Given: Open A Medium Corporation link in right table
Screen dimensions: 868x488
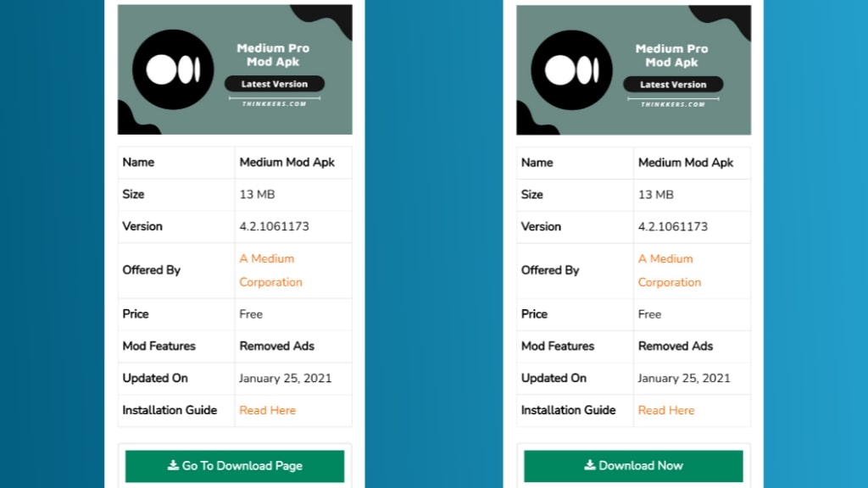Looking at the screenshot, I should pyautogui.click(x=669, y=270).
